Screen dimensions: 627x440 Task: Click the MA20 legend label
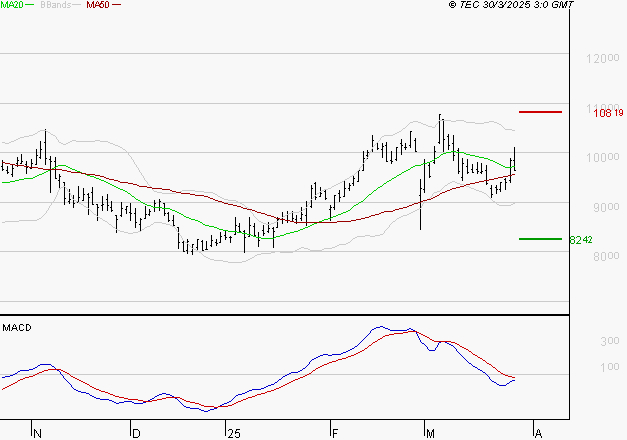12,5
